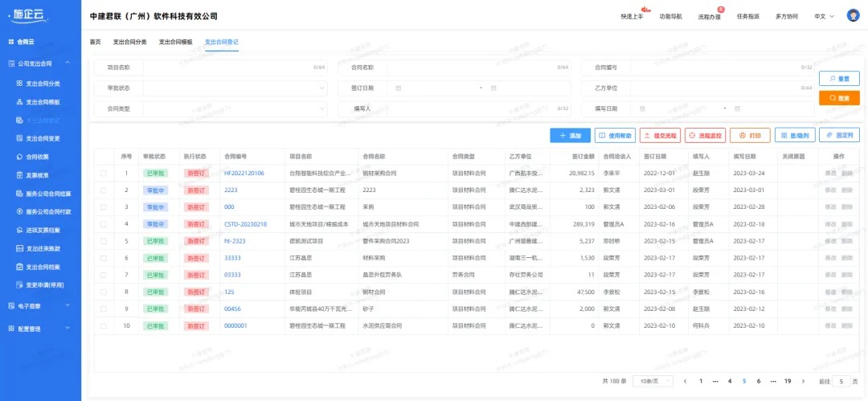Click the 合同云 grid icon in sidebar
The height and width of the screenshot is (401, 868).
[x=11, y=42]
